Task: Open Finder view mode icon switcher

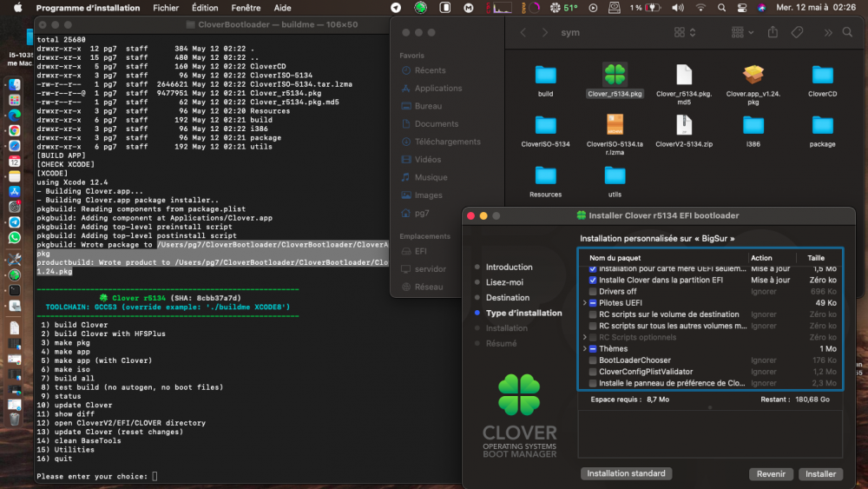Action: (x=685, y=33)
